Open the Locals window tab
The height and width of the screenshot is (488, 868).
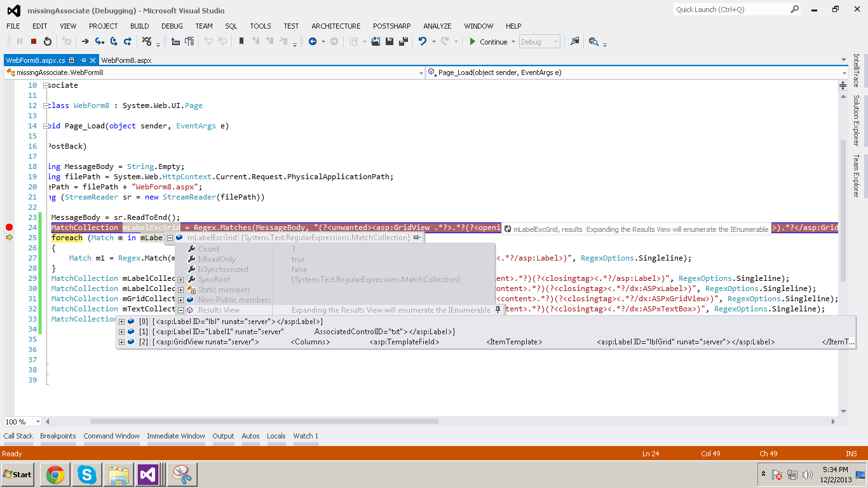click(x=276, y=436)
